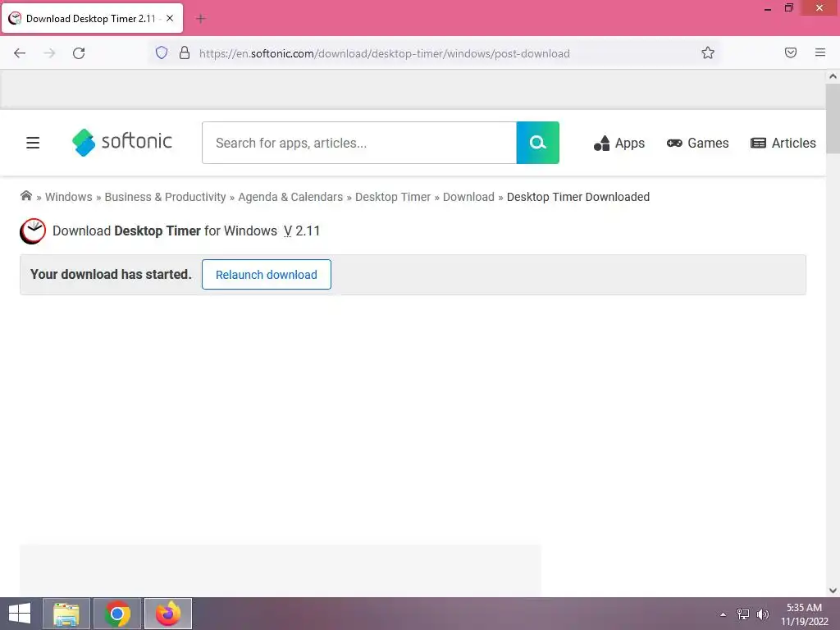Viewport: 840px width, 630px height.
Task: Open network status tray icon
Action: click(743, 614)
